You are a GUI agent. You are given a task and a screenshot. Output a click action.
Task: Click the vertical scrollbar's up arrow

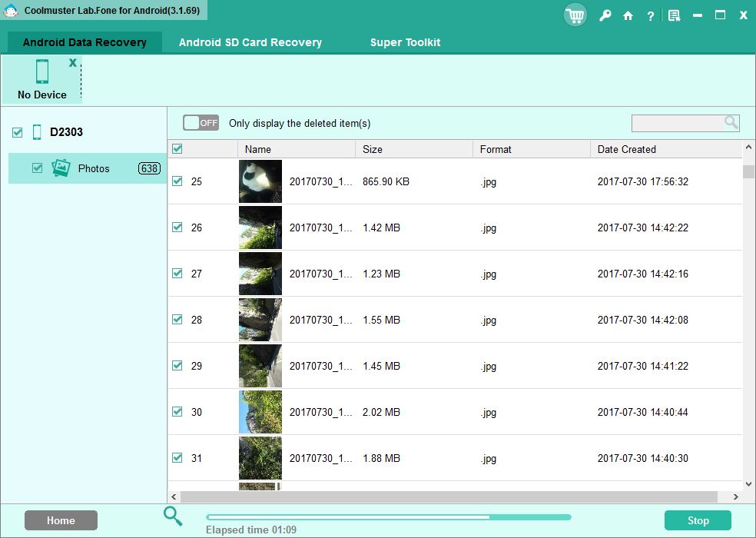pyautogui.click(x=748, y=147)
